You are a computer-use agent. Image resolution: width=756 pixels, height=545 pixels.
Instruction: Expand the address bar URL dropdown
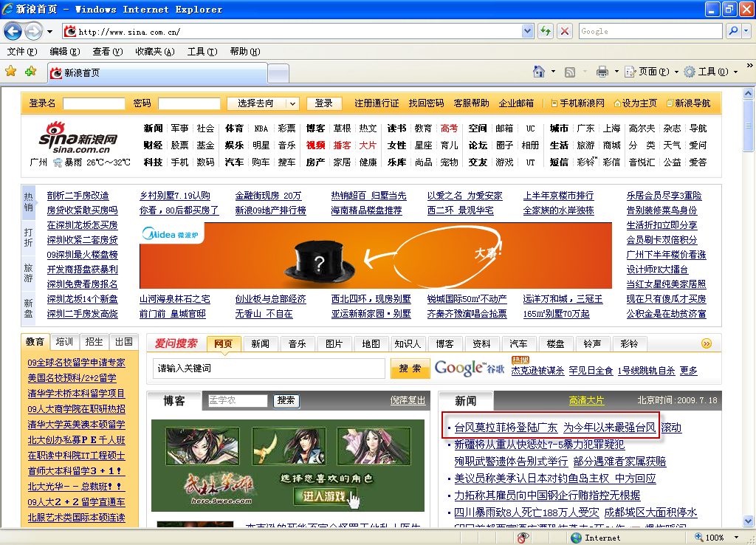tap(527, 31)
